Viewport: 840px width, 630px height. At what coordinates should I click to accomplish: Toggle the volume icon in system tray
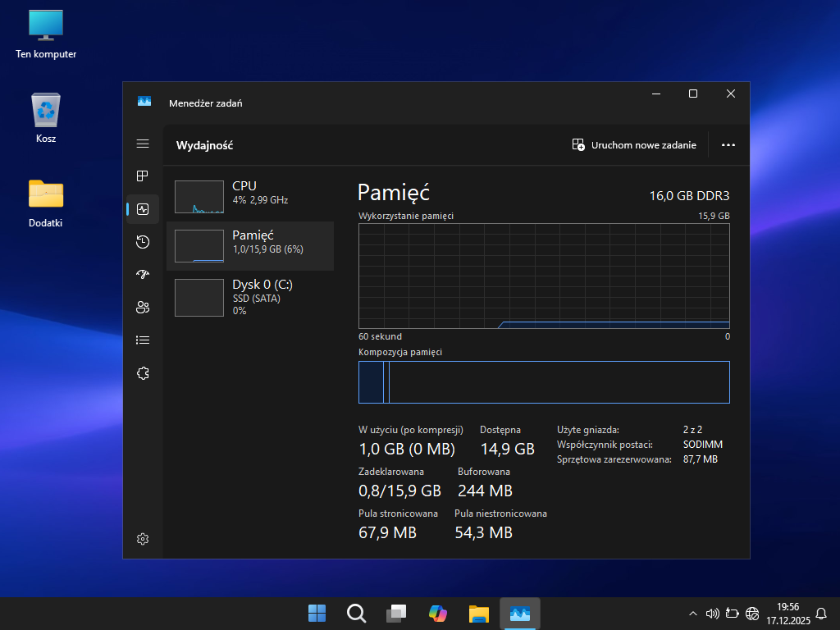(712, 614)
